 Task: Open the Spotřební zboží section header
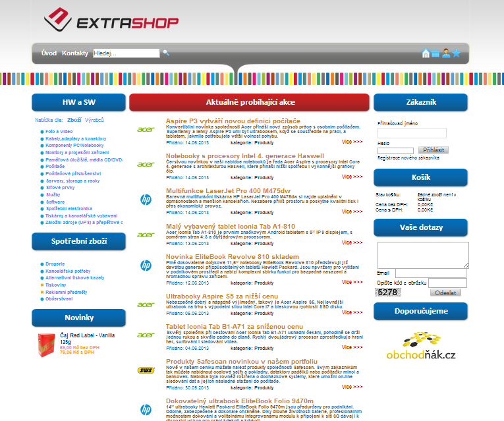point(79,241)
